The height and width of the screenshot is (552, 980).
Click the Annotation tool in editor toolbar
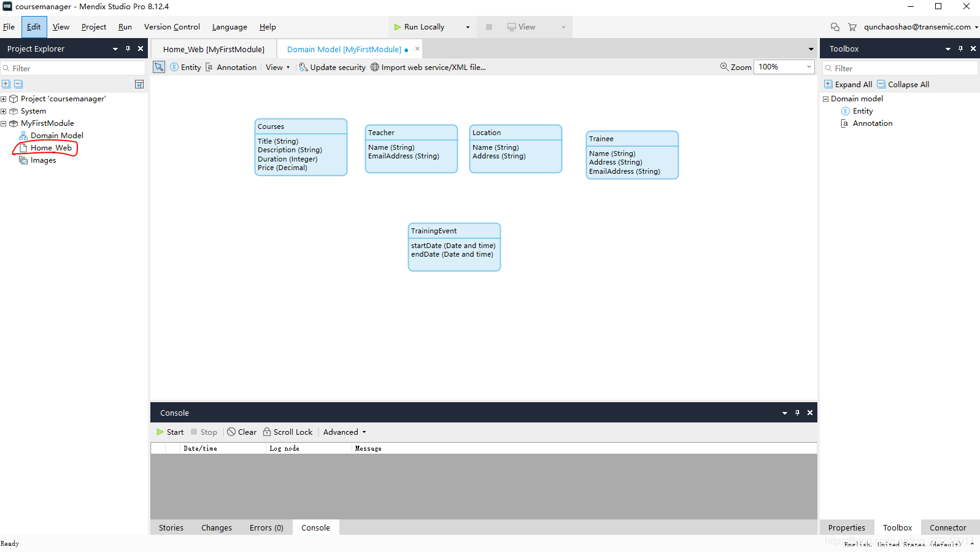pos(231,68)
